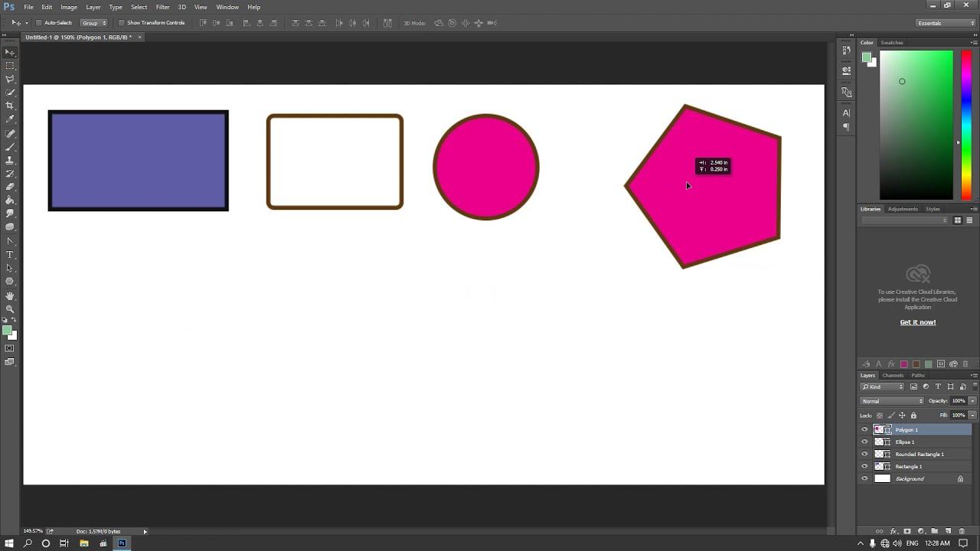
Task: Select the Brush tool
Action: pos(10,147)
